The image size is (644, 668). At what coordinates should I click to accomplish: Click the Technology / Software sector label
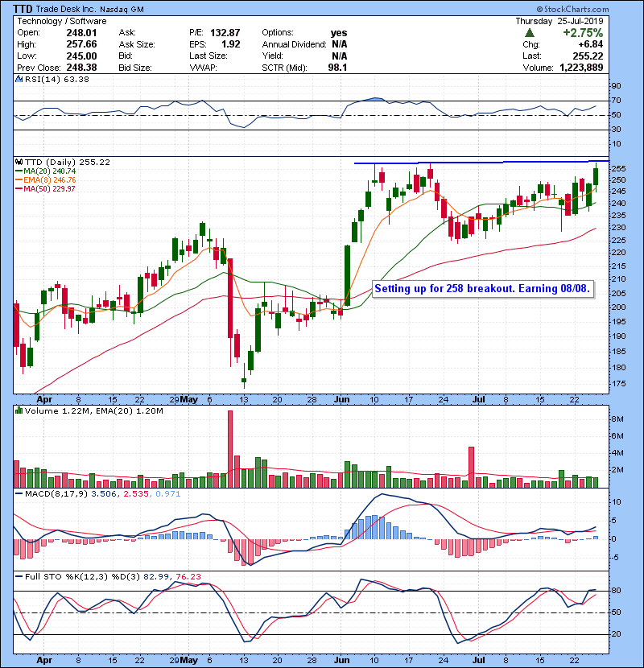pos(62,21)
